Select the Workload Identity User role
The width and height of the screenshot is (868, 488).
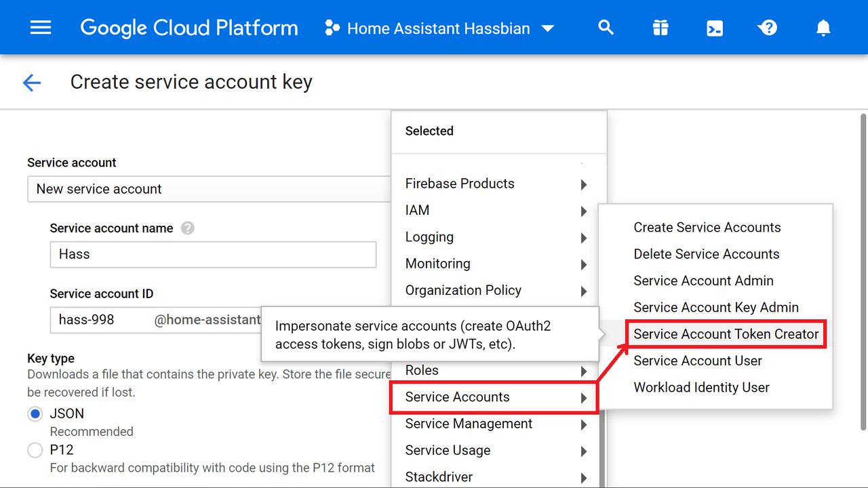702,388
